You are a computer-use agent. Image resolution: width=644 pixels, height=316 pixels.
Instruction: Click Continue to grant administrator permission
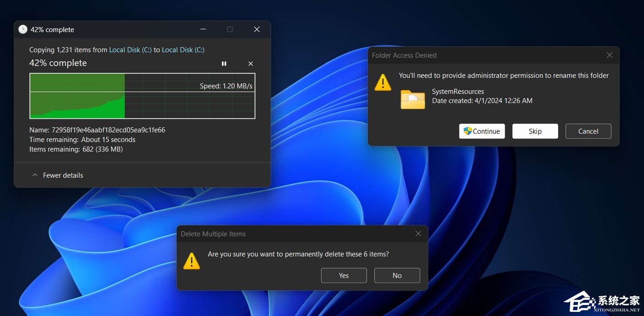482,131
